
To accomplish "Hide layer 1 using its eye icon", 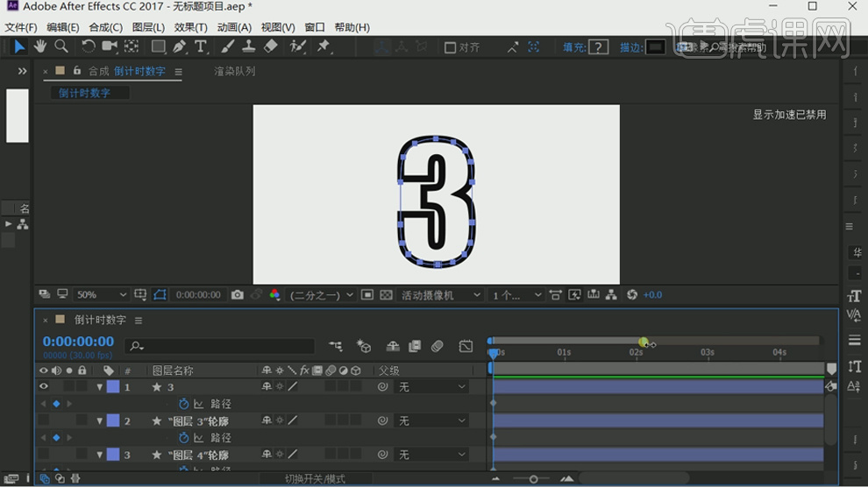I will coord(43,386).
